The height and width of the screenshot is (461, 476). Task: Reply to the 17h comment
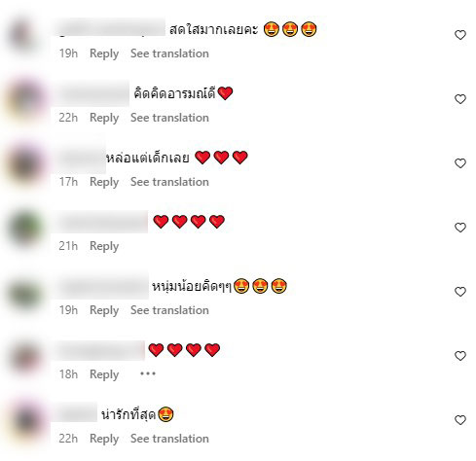[x=104, y=182]
